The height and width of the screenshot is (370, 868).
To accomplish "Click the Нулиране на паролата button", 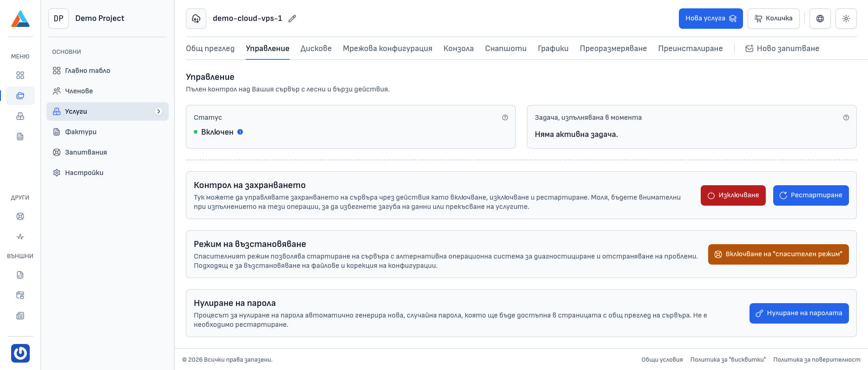I will point(799,313).
